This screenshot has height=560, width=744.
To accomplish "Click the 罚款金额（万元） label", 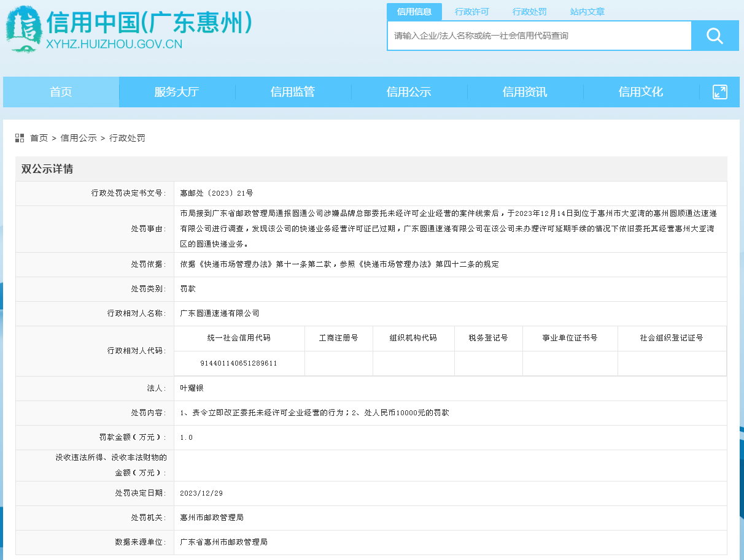I will pos(133,437).
